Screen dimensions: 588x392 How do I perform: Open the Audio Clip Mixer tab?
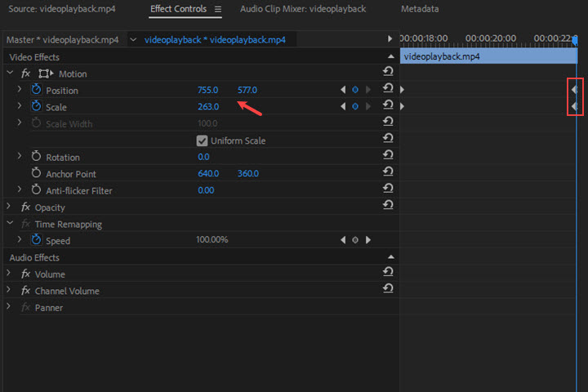pos(303,9)
